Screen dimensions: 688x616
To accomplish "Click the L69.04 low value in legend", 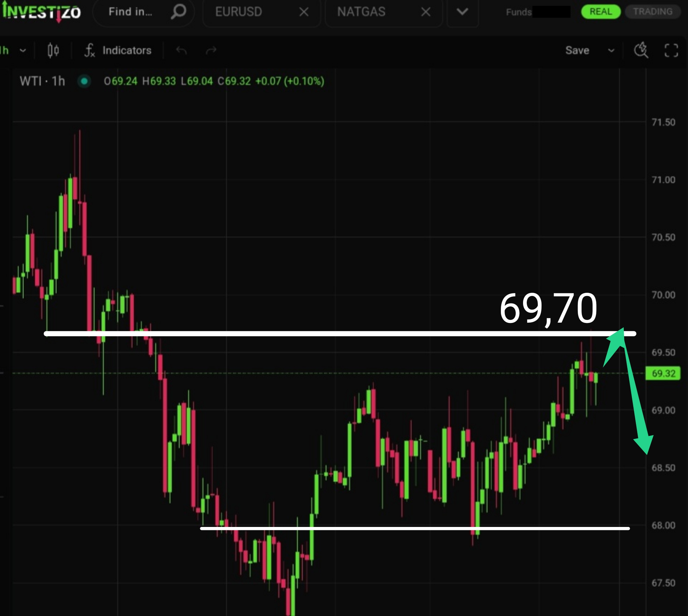I will point(197,81).
